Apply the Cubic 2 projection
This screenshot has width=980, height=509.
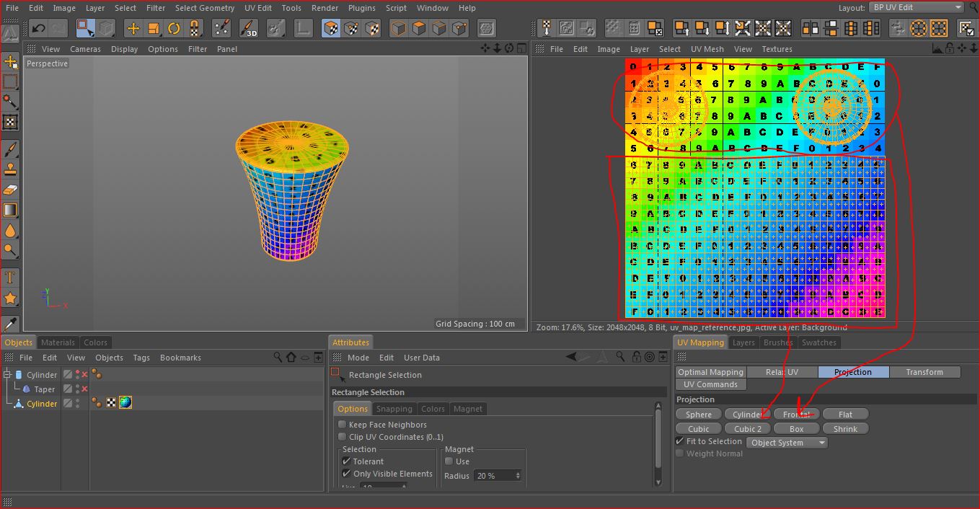click(x=748, y=429)
